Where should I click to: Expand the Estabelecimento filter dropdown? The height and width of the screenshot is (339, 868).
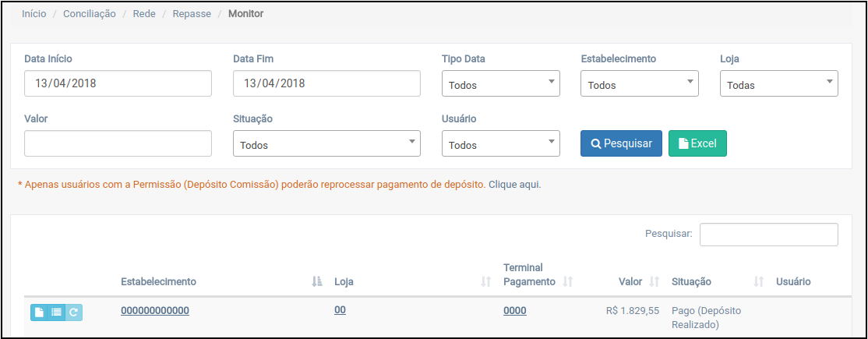click(639, 84)
